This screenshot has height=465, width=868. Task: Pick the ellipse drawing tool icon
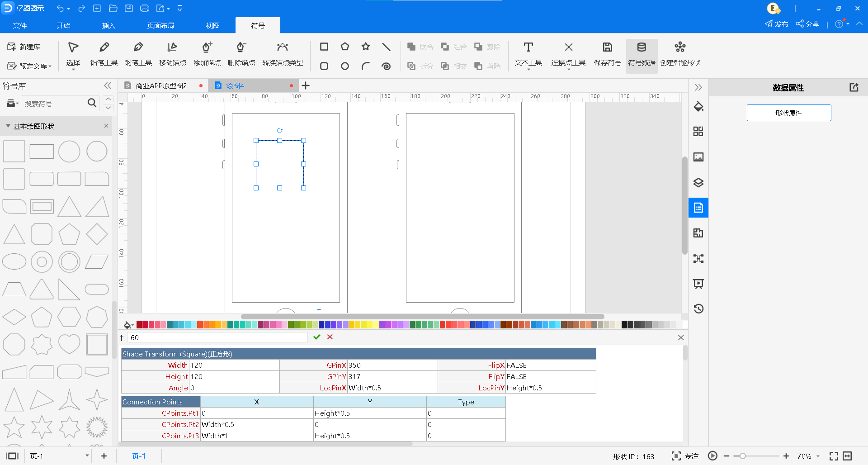(345, 66)
